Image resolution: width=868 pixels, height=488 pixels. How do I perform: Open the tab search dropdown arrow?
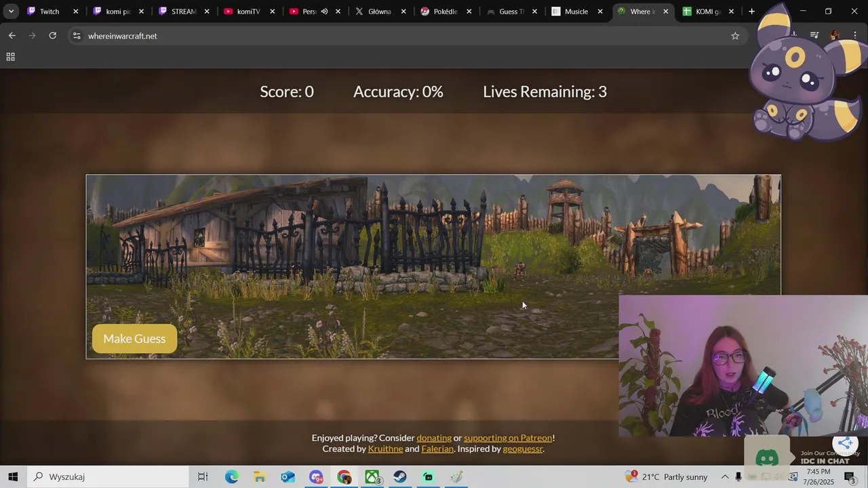[11, 12]
